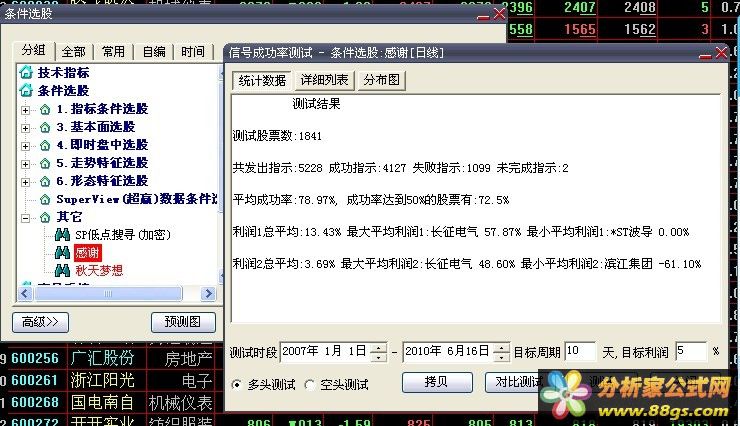
Task: Expand the 3.基本面选股 node
Action: pyautogui.click(x=25, y=128)
